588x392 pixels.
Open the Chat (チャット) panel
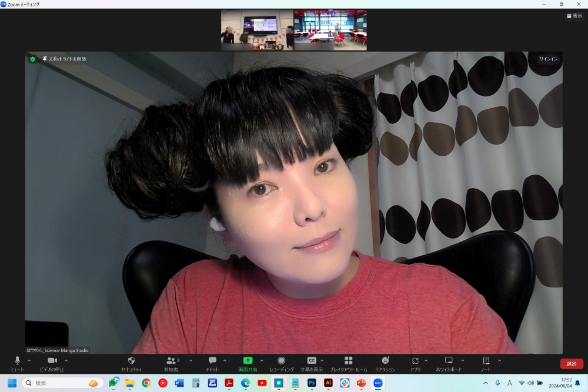coord(212,361)
